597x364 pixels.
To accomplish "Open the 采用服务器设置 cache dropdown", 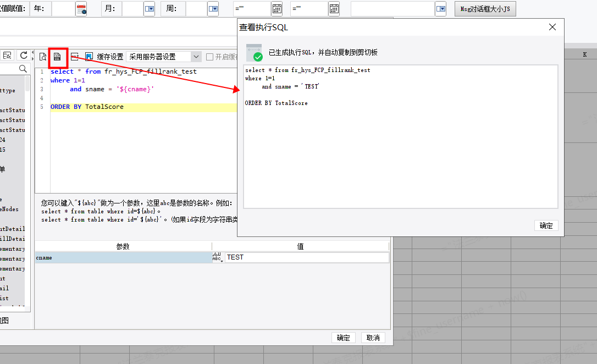I will 196,57.
